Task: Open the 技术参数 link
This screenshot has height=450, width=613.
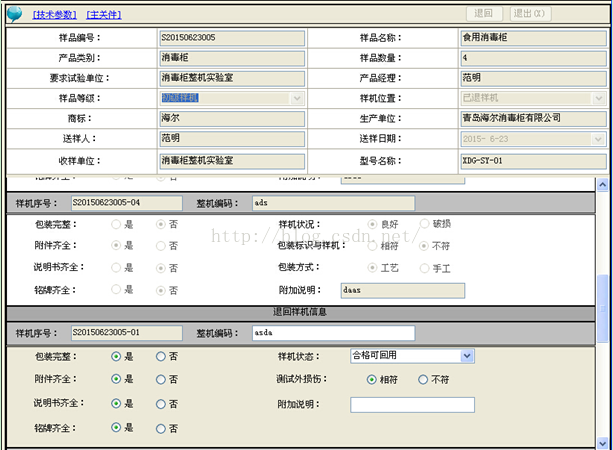Action: [55, 15]
